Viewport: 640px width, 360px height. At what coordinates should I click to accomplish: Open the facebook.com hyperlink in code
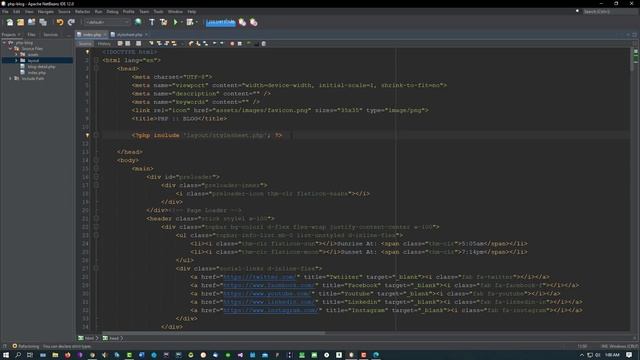click(269, 285)
